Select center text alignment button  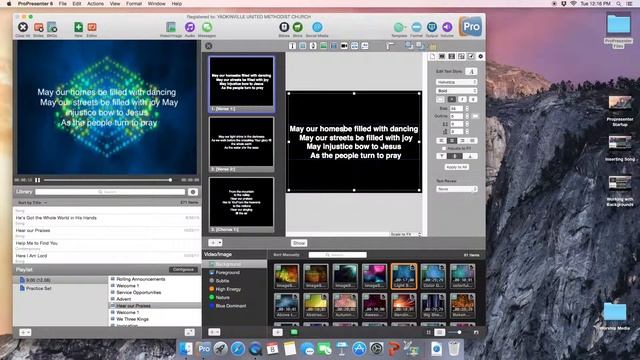(452, 141)
